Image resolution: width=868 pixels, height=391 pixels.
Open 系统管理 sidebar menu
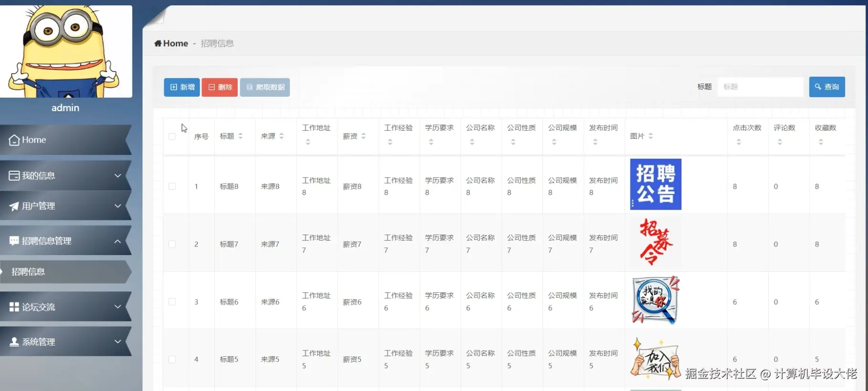[66, 342]
